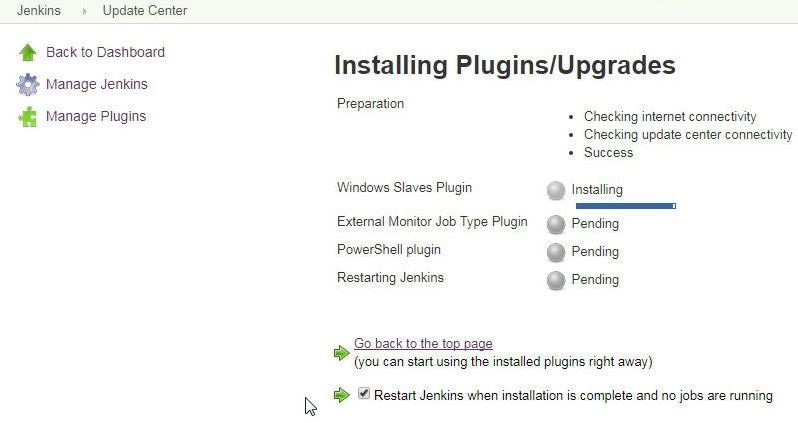798x423 pixels.
Task: Click the Manage Jenkins gear icon
Action: (27, 84)
